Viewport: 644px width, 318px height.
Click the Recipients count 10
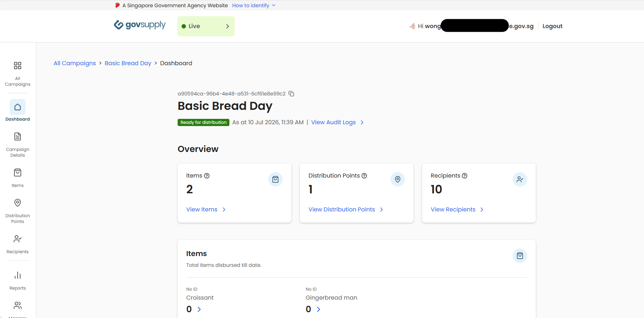pyautogui.click(x=437, y=189)
